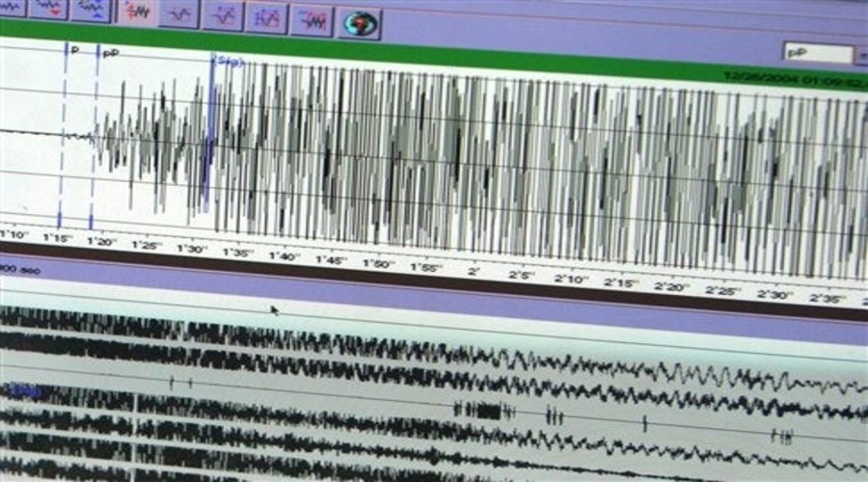Select the blue highlighted label on lower trace
Viewport: 868px width, 482px height.
[21, 390]
